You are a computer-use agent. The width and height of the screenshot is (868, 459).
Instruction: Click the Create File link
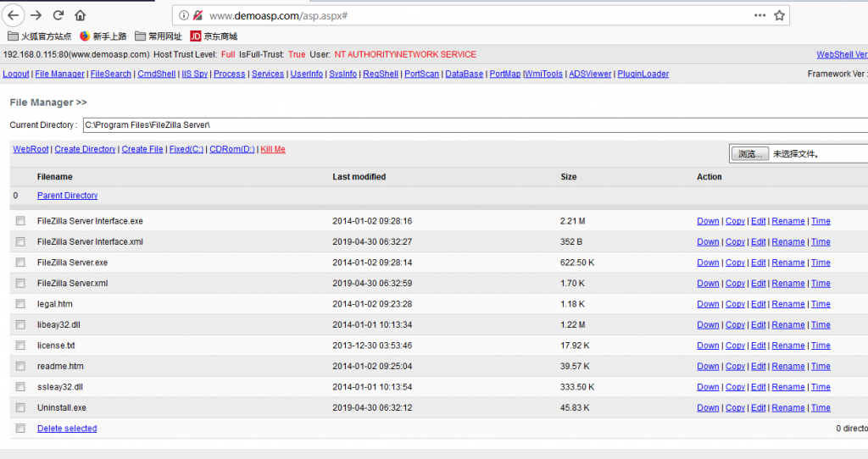[x=142, y=149]
